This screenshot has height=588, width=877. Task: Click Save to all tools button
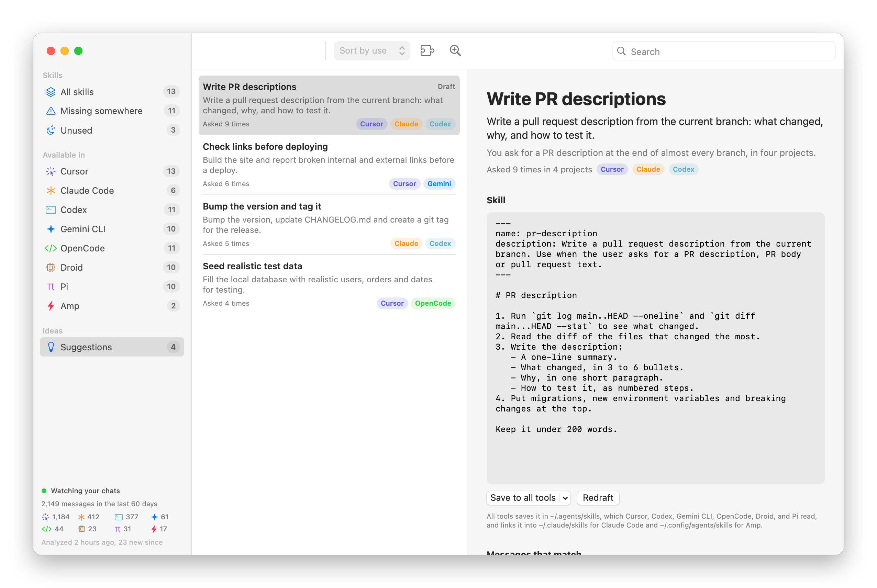click(x=523, y=498)
